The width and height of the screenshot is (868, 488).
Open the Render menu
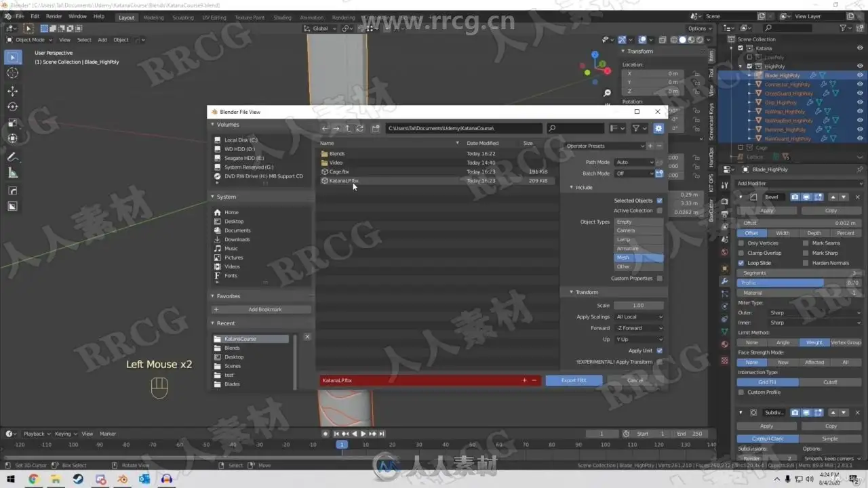(x=54, y=16)
